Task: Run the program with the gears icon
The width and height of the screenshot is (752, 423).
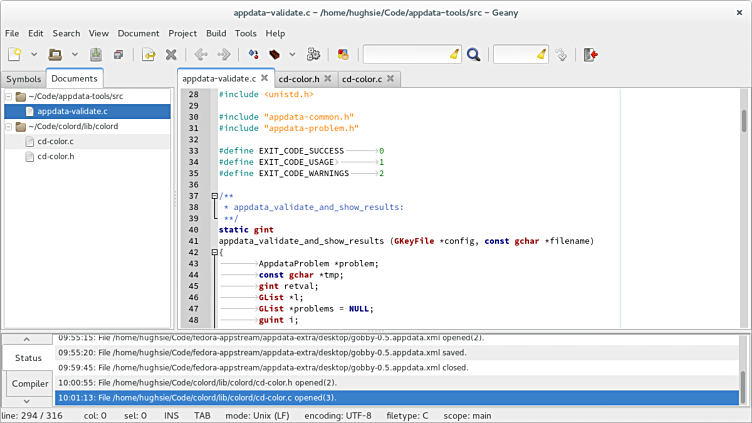Action: (313, 54)
